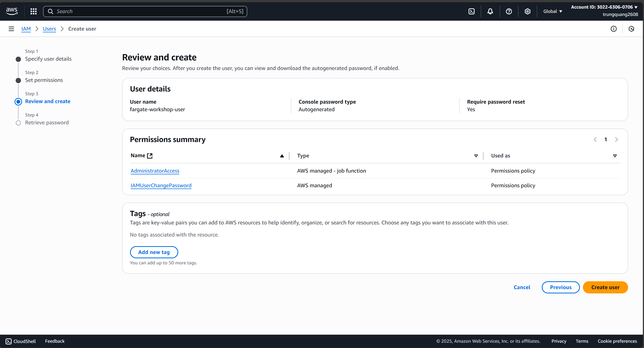Open the AdministratorAccess policy link
Viewport: 644px width, 348px height.
pyautogui.click(x=155, y=171)
